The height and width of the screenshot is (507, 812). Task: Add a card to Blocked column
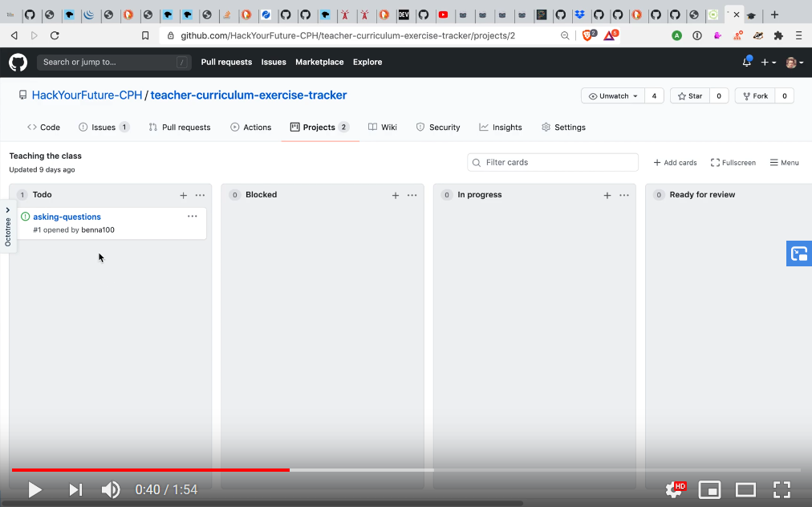(x=396, y=195)
